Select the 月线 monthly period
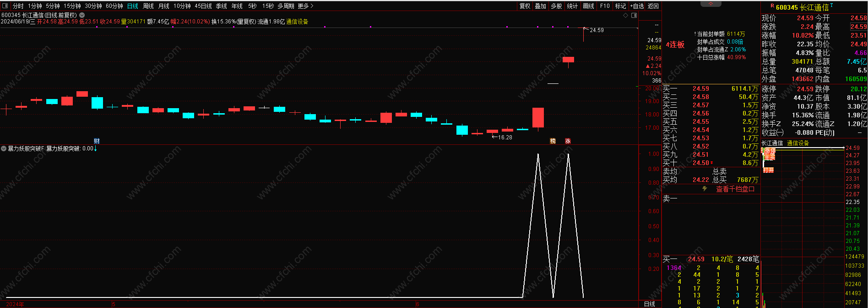Screen dimensions: 868x308 pos(164,6)
